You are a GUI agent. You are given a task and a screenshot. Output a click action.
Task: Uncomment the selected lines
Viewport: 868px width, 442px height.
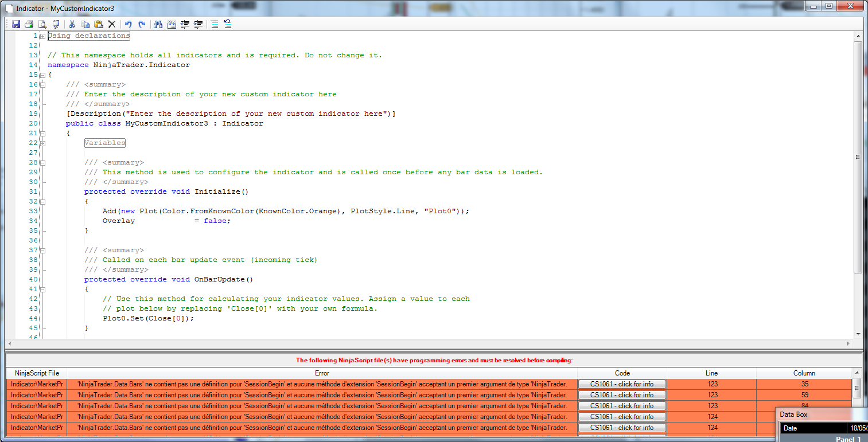(x=228, y=24)
